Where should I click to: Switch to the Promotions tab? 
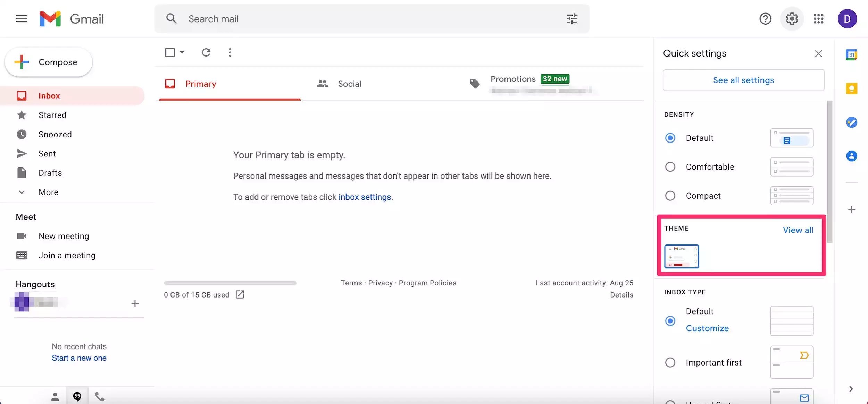(513, 79)
